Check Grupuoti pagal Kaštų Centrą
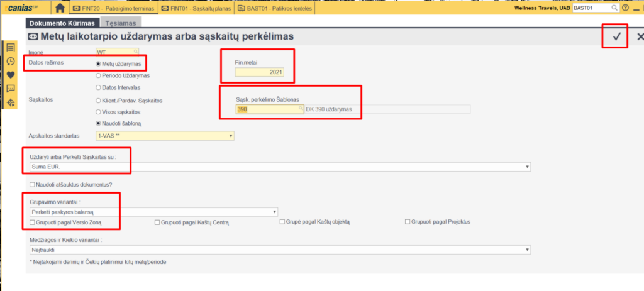The image size is (644, 291). 157,222
